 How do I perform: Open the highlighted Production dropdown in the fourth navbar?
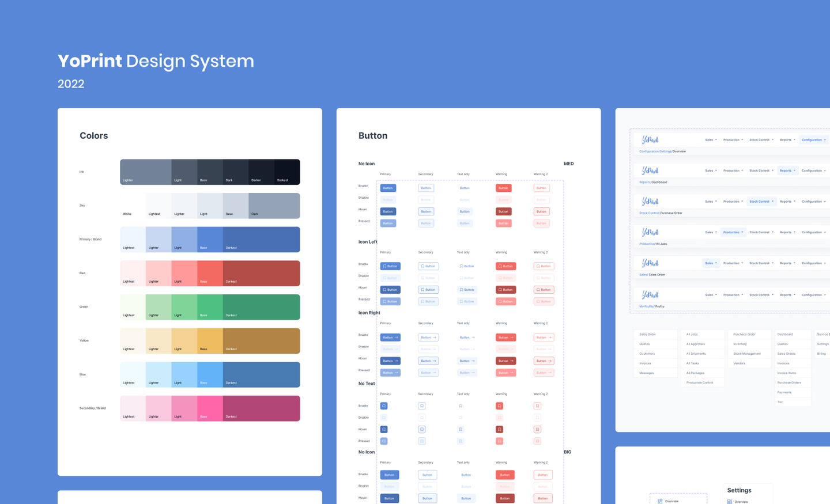point(733,232)
